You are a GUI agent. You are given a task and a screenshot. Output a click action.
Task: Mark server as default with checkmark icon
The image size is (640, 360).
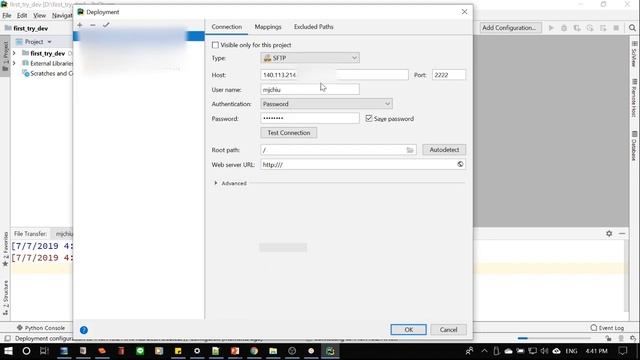pyautogui.click(x=106, y=25)
